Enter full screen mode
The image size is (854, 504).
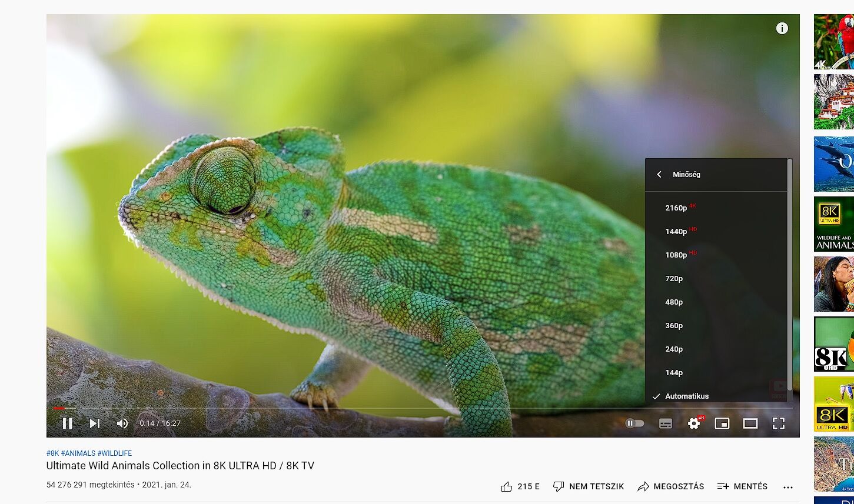click(779, 423)
